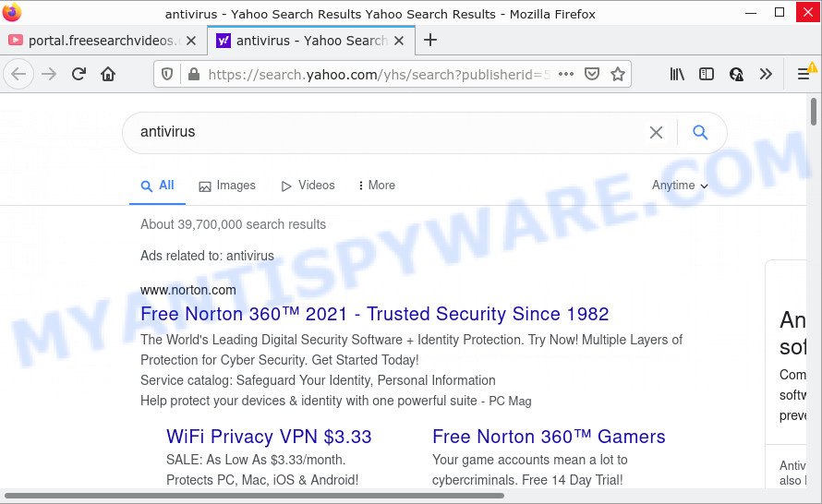Open WiFi Privacy VPN $3.33 link
The height and width of the screenshot is (504, 822).
[x=269, y=437]
